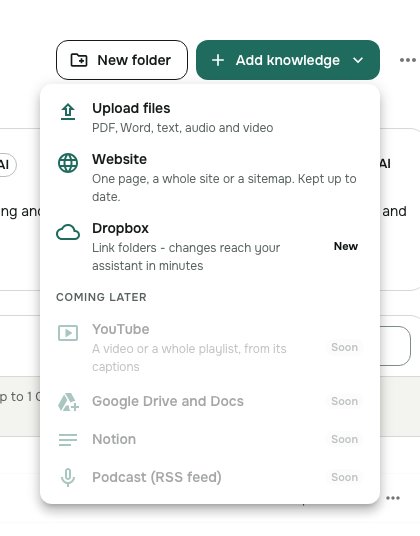
Task: Click the Podcast microphone icon
Action: coord(68,478)
